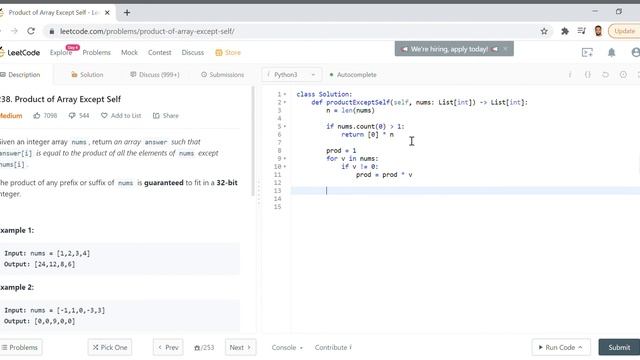Submit the solution
The width and height of the screenshot is (640, 360).
click(x=619, y=347)
